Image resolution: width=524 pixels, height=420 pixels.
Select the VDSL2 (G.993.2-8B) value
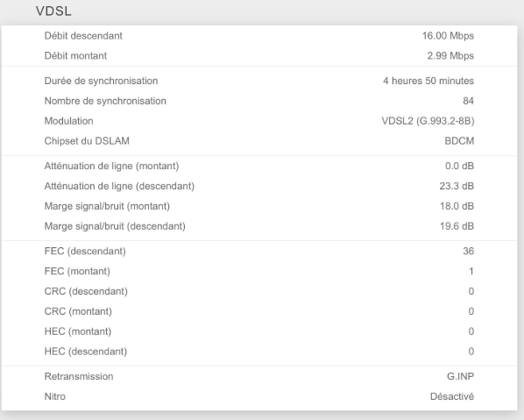428,121
